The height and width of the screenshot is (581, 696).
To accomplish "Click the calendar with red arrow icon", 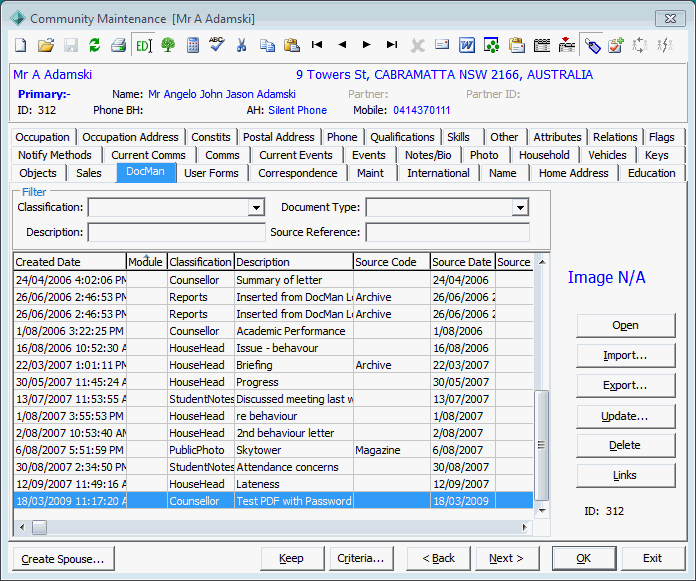I will [566, 45].
